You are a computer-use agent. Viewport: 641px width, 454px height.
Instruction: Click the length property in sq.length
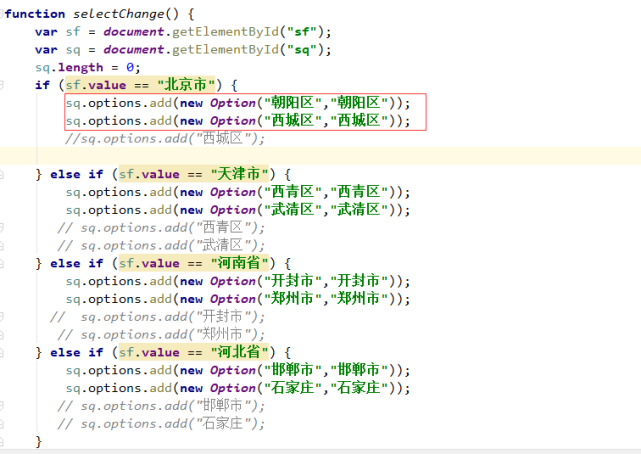pos(81,67)
